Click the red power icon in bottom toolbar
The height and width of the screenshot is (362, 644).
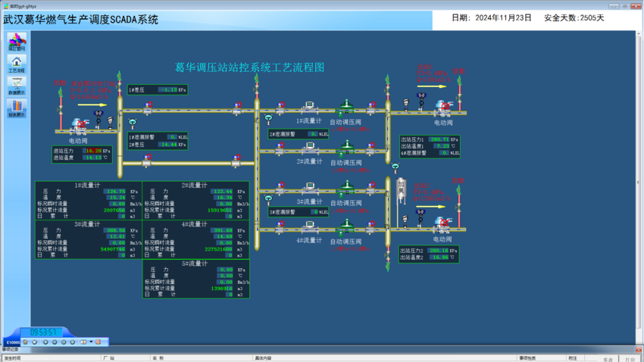point(98,342)
